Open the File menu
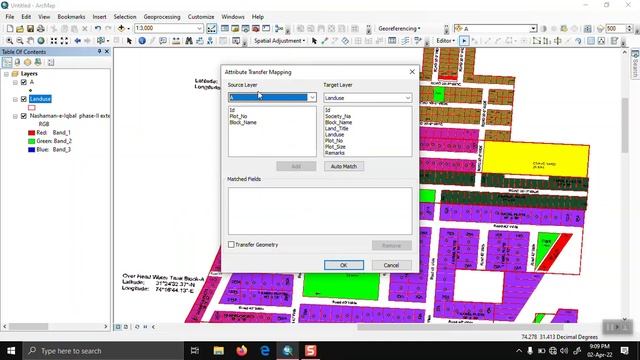Image resolution: width=640 pixels, height=360 pixels. click(10, 17)
